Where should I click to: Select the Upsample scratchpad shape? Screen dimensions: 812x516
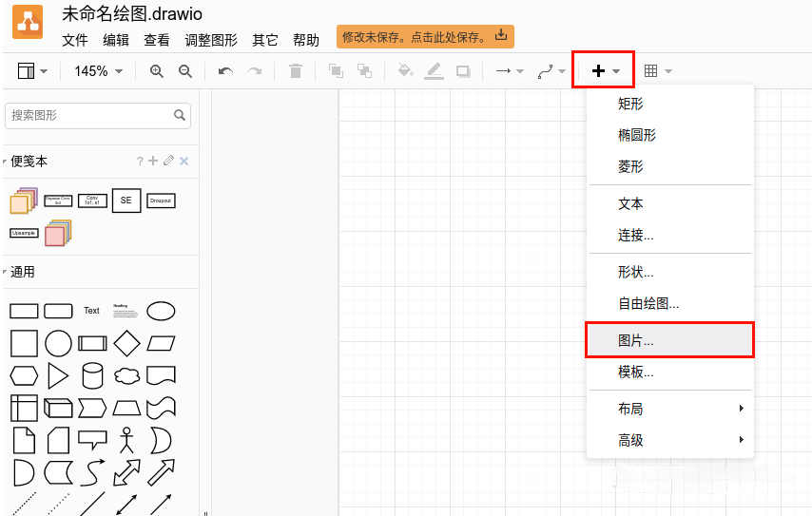pyautogui.click(x=24, y=233)
